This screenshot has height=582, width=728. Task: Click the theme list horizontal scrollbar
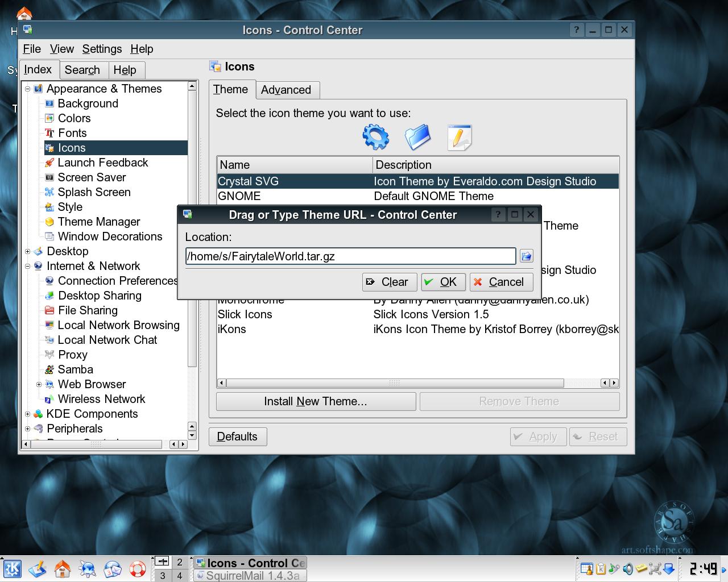(418, 383)
